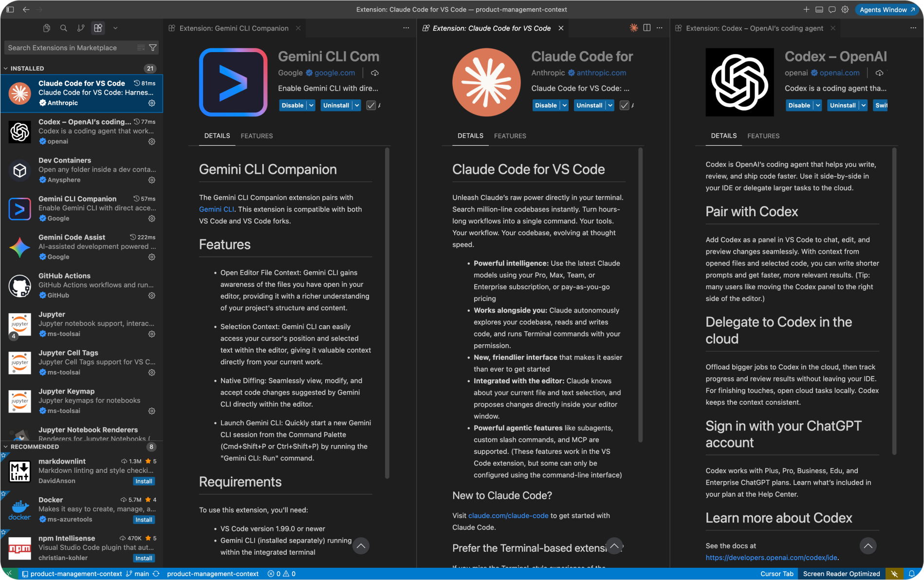Switch to Extension: Gemini CLI Companion tab
924x580 pixels.
(x=234, y=28)
